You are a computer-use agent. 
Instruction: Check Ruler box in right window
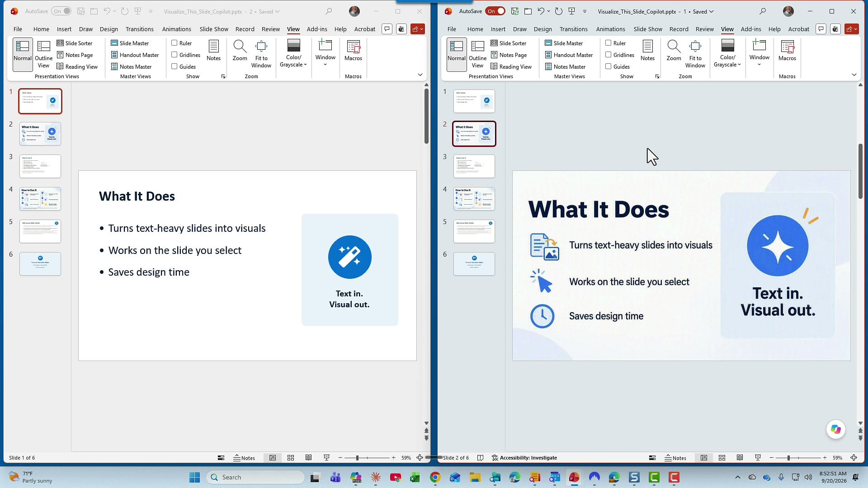[x=608, y=43]
